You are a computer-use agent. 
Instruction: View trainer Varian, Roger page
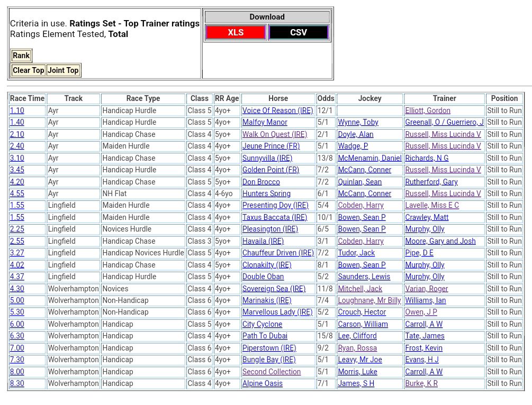[427, 289]
